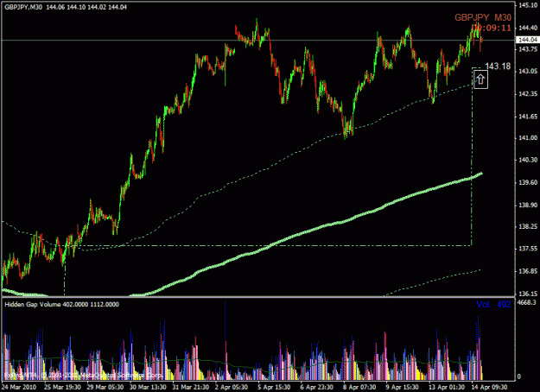Click the 136.85 price scale value
The width and height of the screenshot is (540, 392).
pos(528,271)
